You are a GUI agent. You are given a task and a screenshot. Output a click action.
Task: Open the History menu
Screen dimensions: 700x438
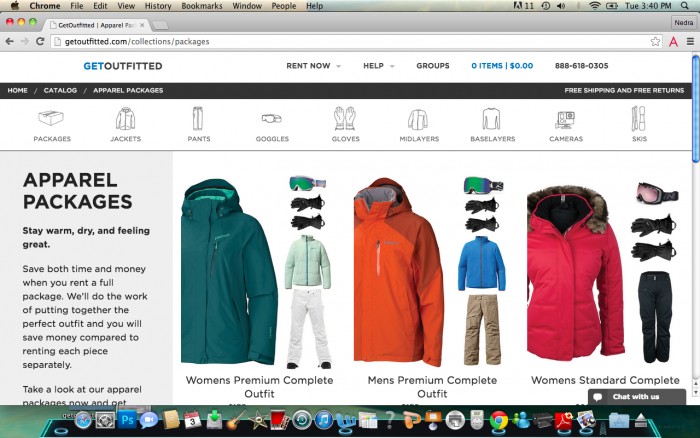point(157,6)
